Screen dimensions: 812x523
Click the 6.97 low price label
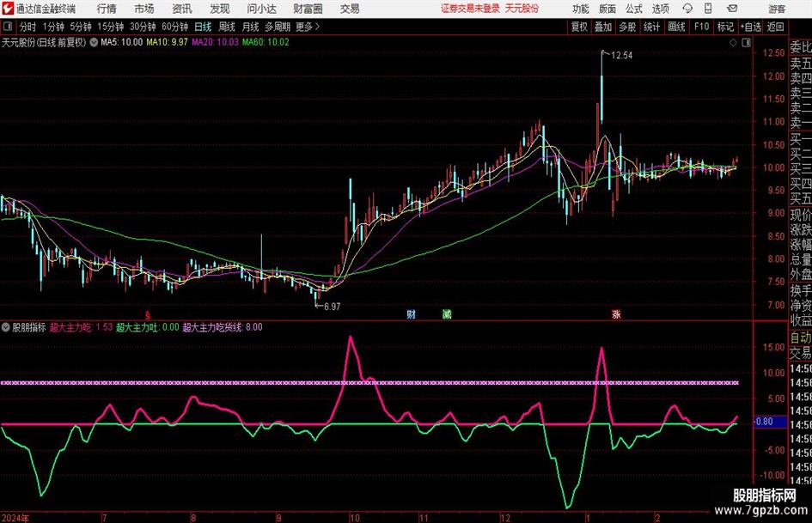332,307
